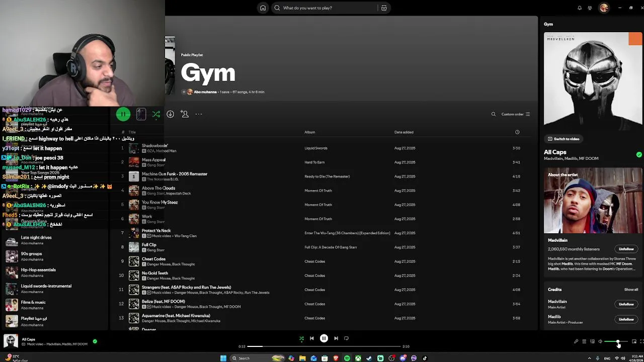The image size is (644, 362).
Task: Open the Moment Of Truth album link for Work
Action: click(318, 219)
